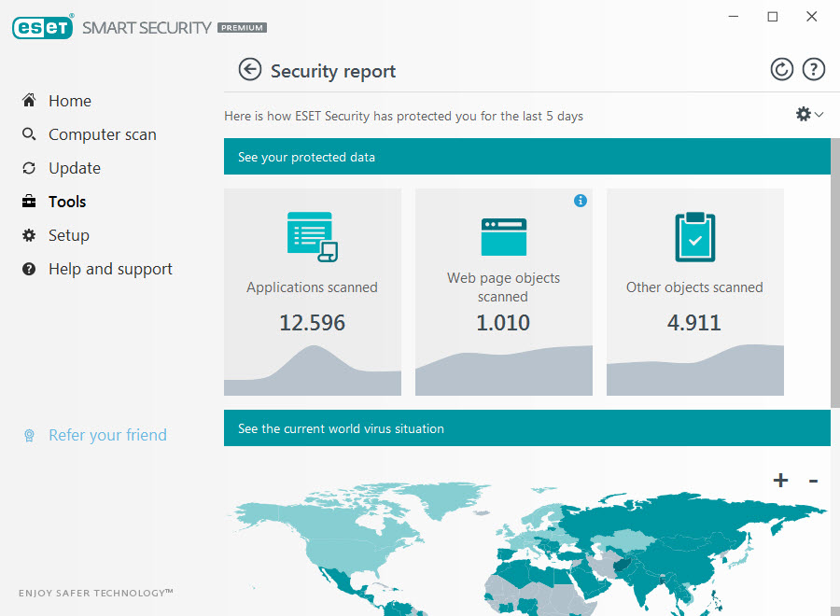Close the ESET Smart Security window
This screenshot has width=840, height=616.
tap(812, 17)
